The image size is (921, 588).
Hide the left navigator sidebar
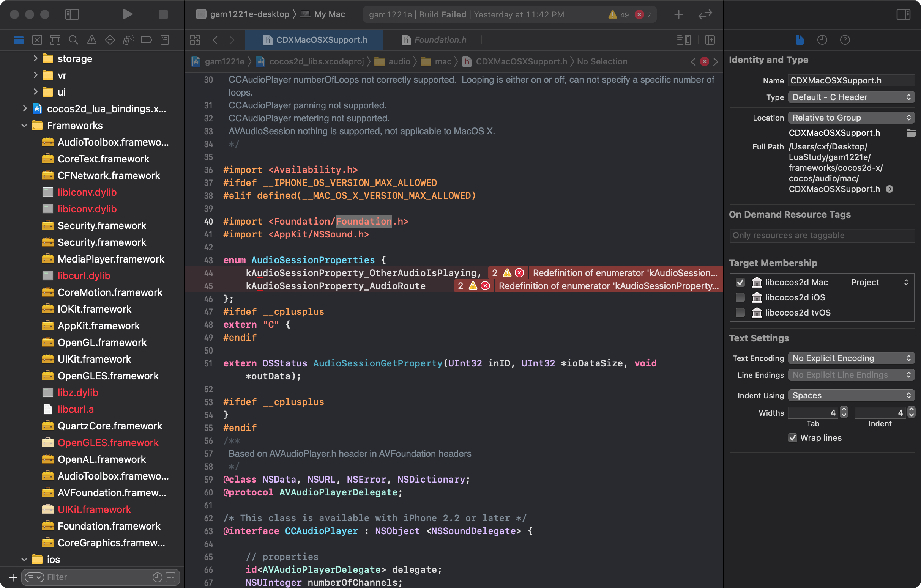tap(72, 14)
